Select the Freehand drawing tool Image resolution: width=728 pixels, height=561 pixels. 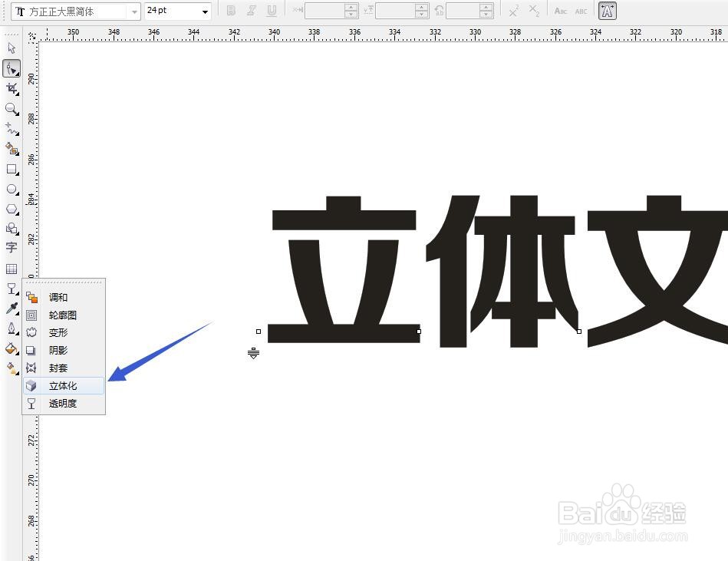[12, 129]
